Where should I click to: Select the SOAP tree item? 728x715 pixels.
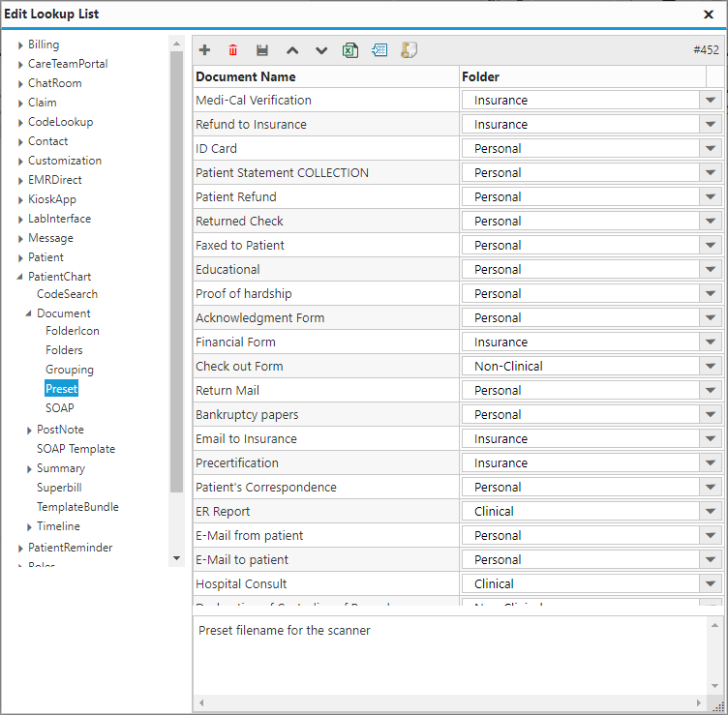(x=59, y=408)
